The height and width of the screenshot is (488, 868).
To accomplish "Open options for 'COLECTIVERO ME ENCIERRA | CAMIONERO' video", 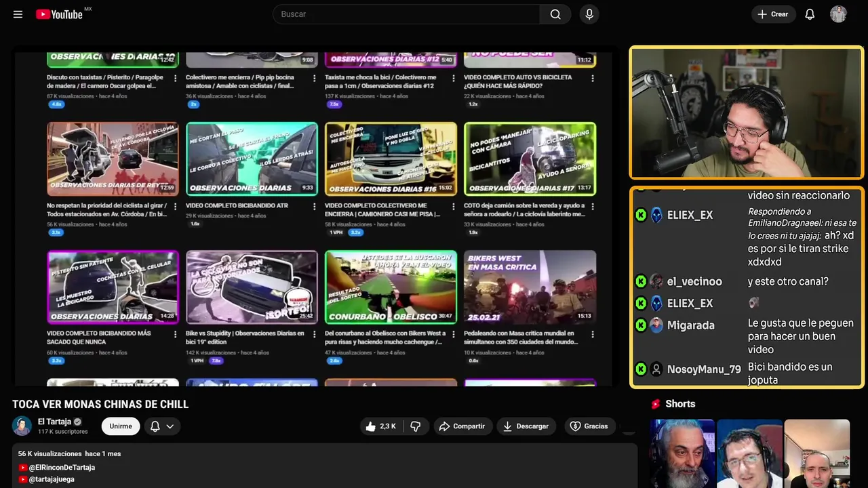I will (x=453, y=207).
